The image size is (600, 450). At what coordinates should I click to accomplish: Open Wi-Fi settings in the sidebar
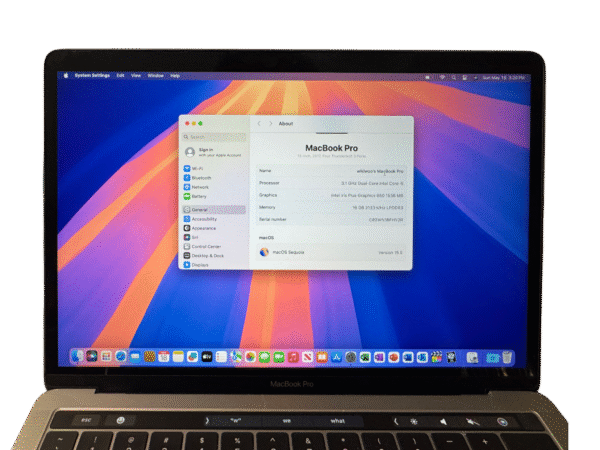tap(193, 168)
